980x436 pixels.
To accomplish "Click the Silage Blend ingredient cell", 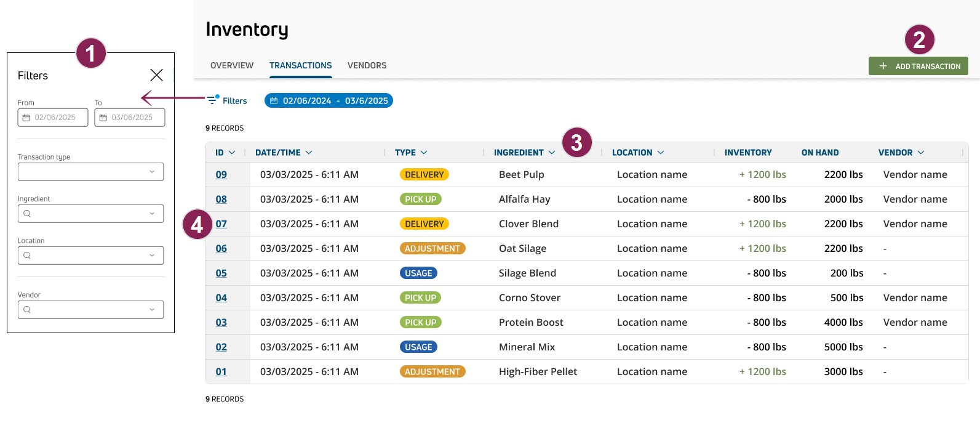I will (528, 273).
